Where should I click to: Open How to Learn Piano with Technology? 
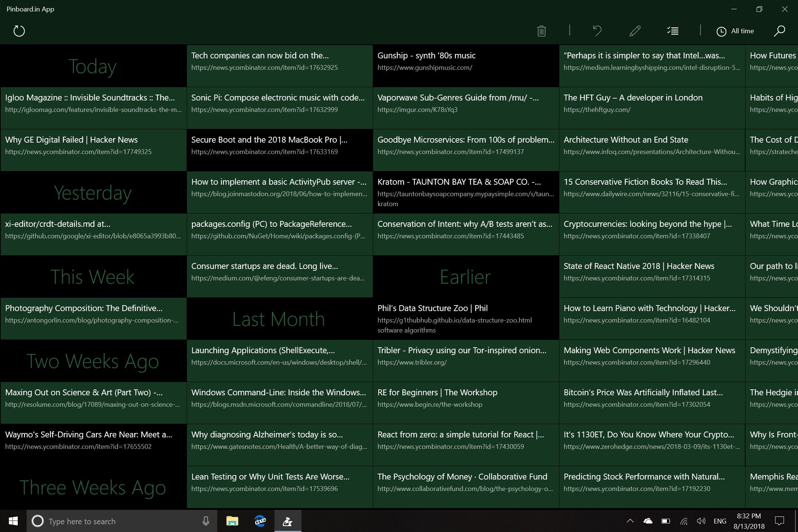coord(652,319)
